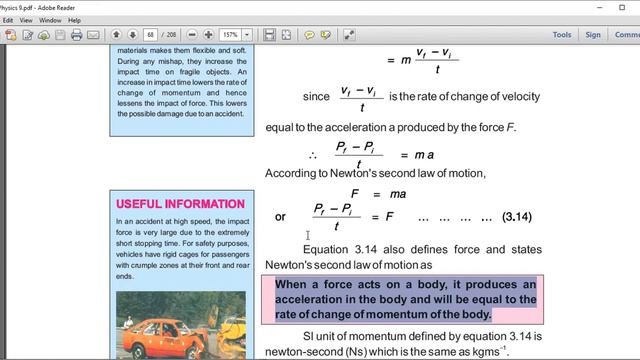640x360 pixels.
Task: Minimize the Adobe Reader window
Action: coord(600,8)
